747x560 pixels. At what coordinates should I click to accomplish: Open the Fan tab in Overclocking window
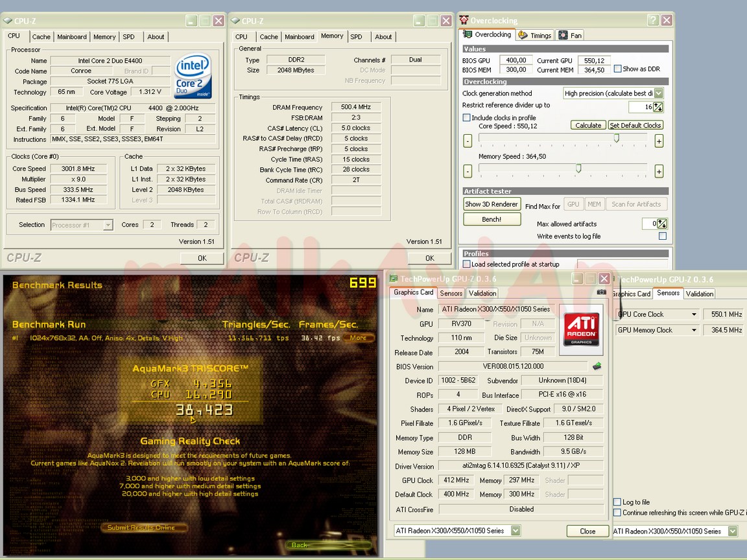pos(570,35)
